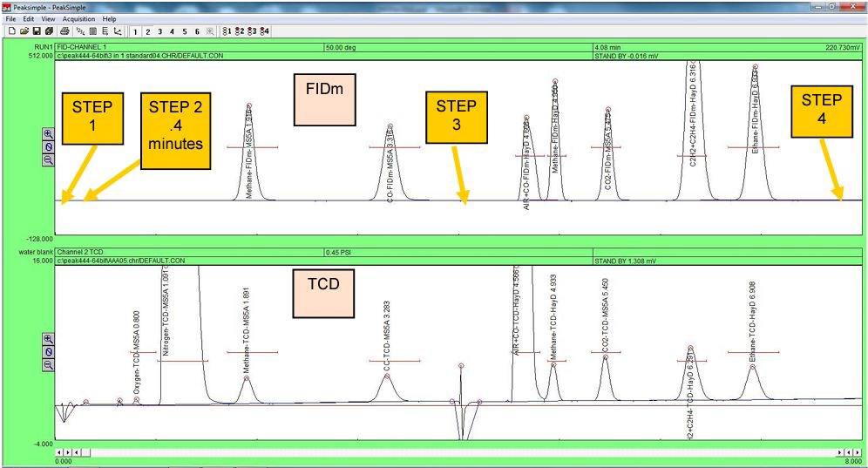This screenshot has width=868, height=468.
Task: Zoom out on the FID channel chromatogram
Action: (47, 160)
